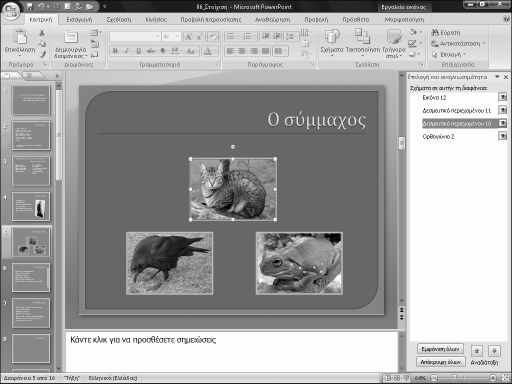Screen dimensions: 512x384
Task: Align text right in paragraph group
Action: click(254, 51)
